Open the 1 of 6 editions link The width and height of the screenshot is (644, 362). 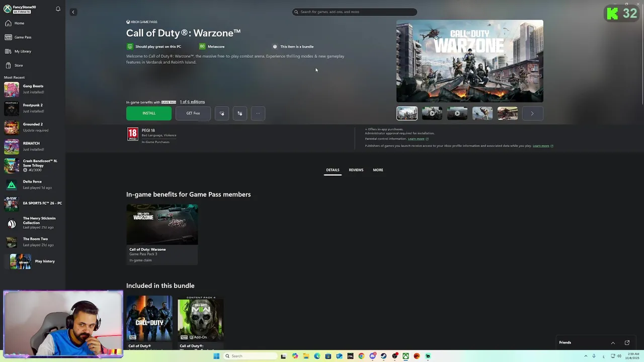tap(192, 102)
